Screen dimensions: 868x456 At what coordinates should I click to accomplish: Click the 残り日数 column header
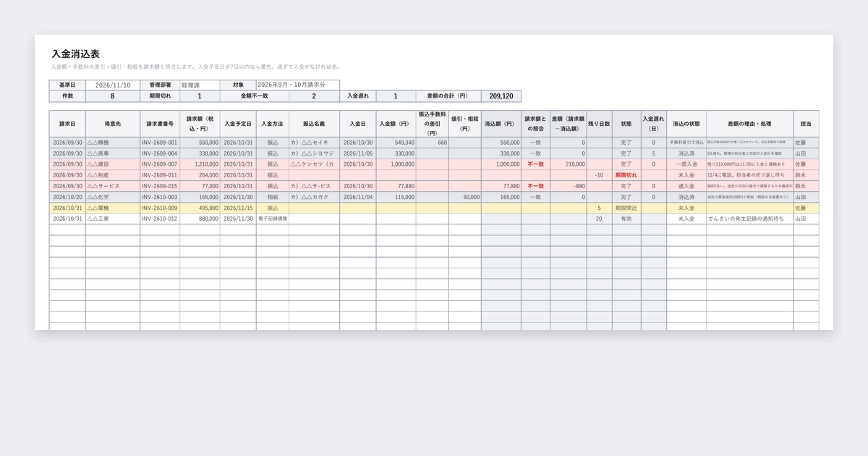click(x=599, y=124)
